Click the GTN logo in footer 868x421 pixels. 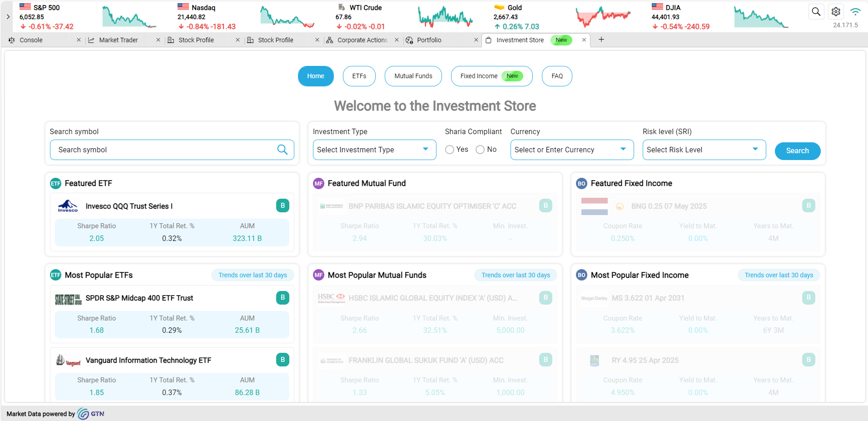click(91, 414)
